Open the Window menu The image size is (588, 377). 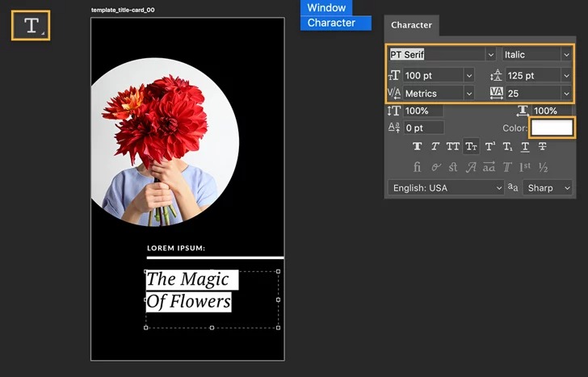(x=326, y=7)
